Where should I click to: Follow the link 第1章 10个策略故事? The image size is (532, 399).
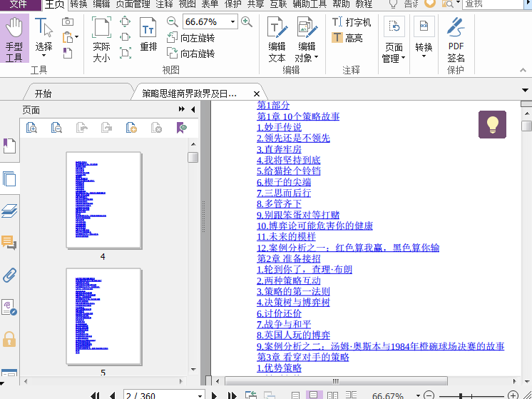pos(298,116)
